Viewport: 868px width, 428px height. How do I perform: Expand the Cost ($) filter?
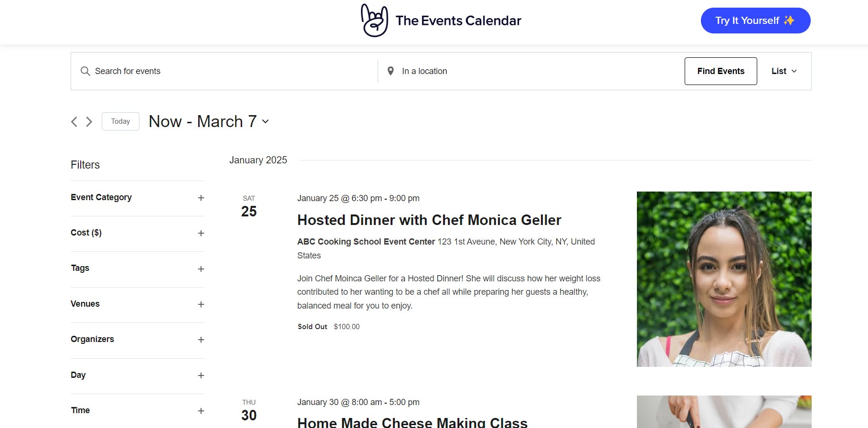pyautogui.click(x=201, y=233)
